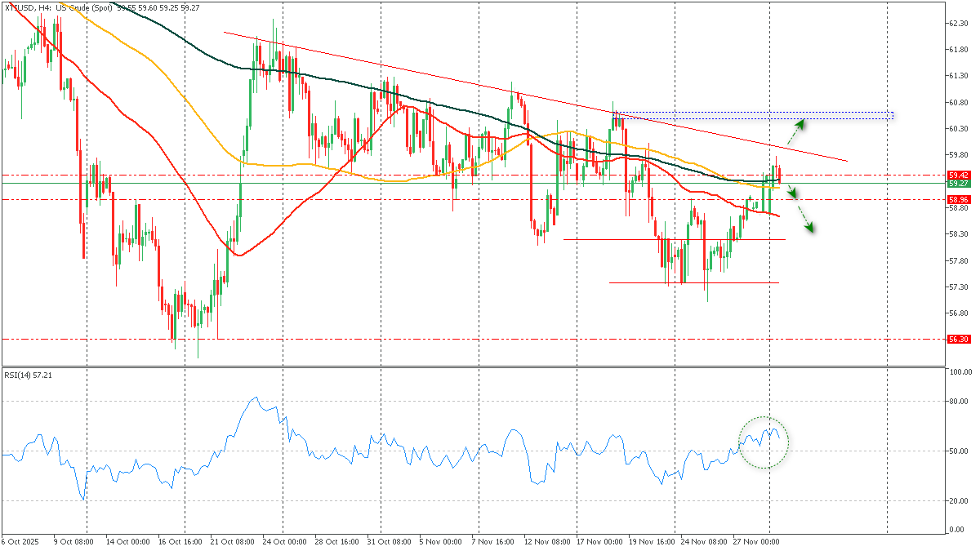Click the 6 Oct 2025 date label
The height and width of the screenshot is (551, 980).
click(20, 542)
